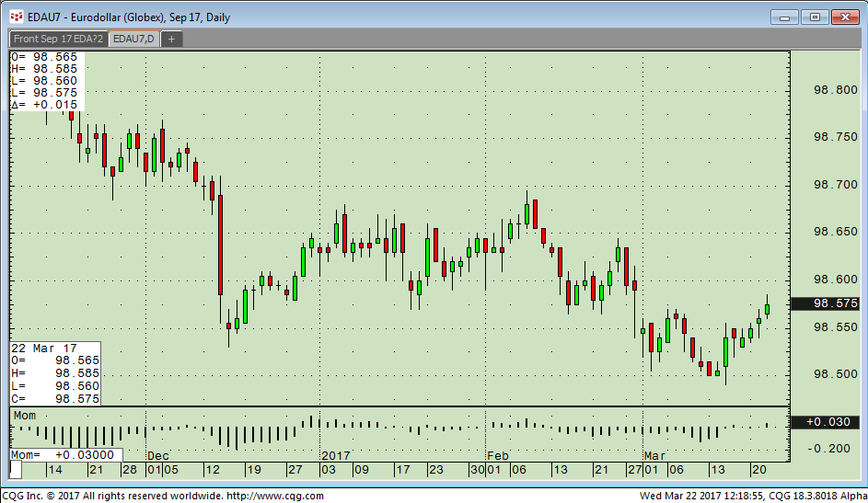Image resolution: width=868 pixels, height=503 pixels.
Task: Open the http://www.cqg.com link
Action: click(x=275, y=496)
